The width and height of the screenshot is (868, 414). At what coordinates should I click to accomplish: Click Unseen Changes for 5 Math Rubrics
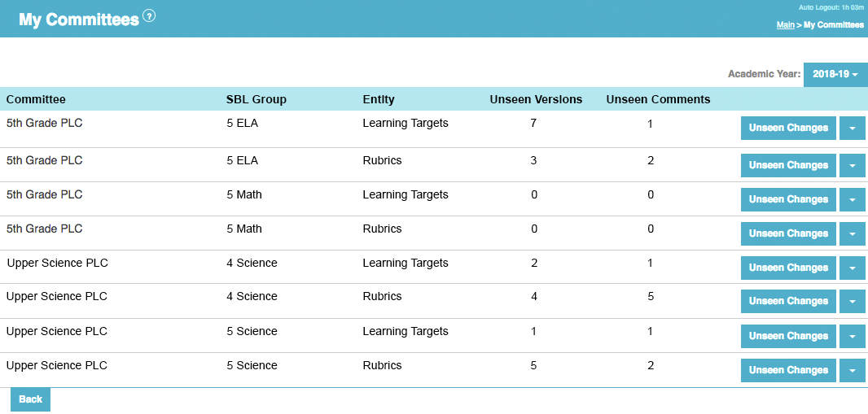[788, 233]
